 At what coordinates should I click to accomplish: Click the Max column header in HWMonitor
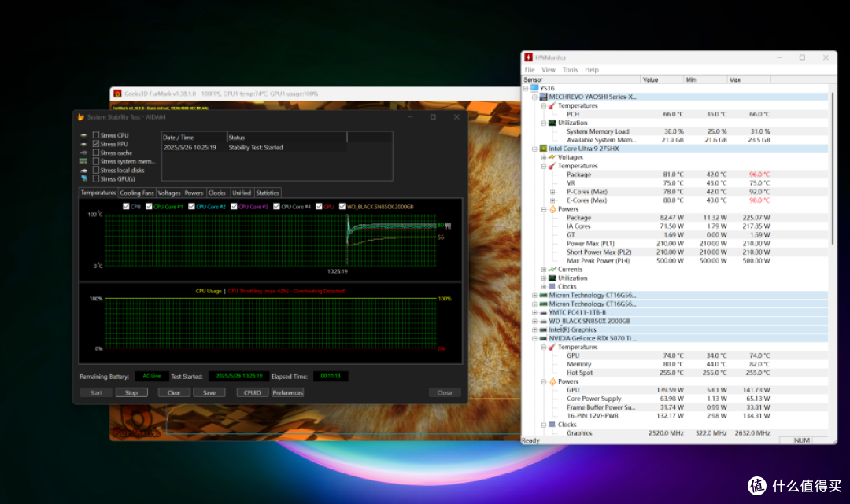[x=748, y=79]
